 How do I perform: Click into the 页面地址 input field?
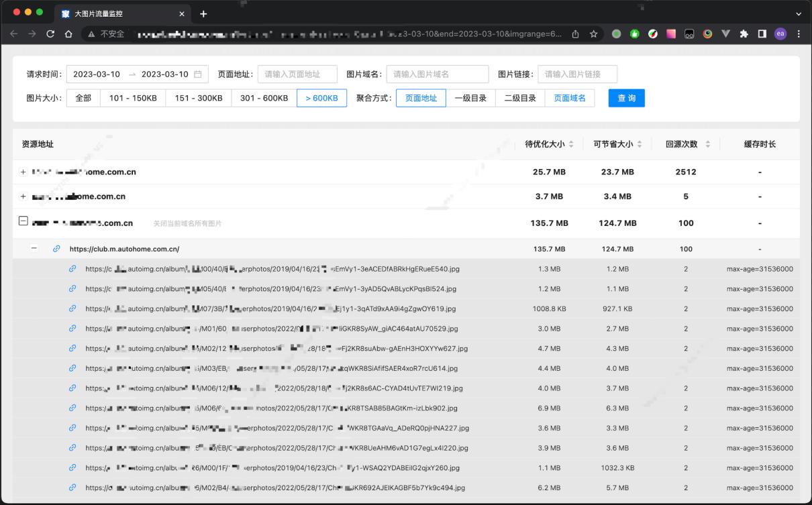click(297, 74)
